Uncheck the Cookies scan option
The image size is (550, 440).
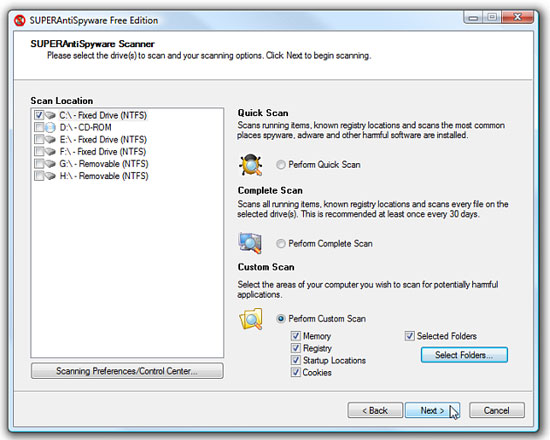(296, 372)
